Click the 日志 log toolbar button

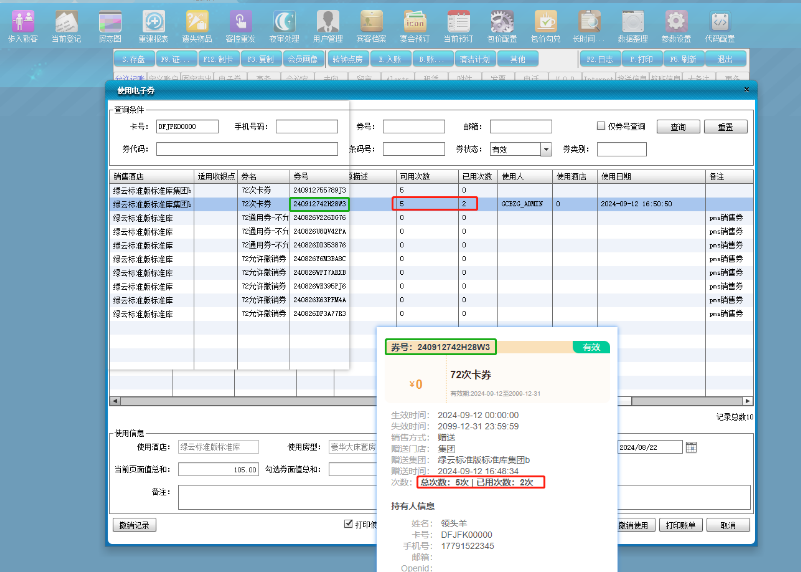click(x=600, y=59)
